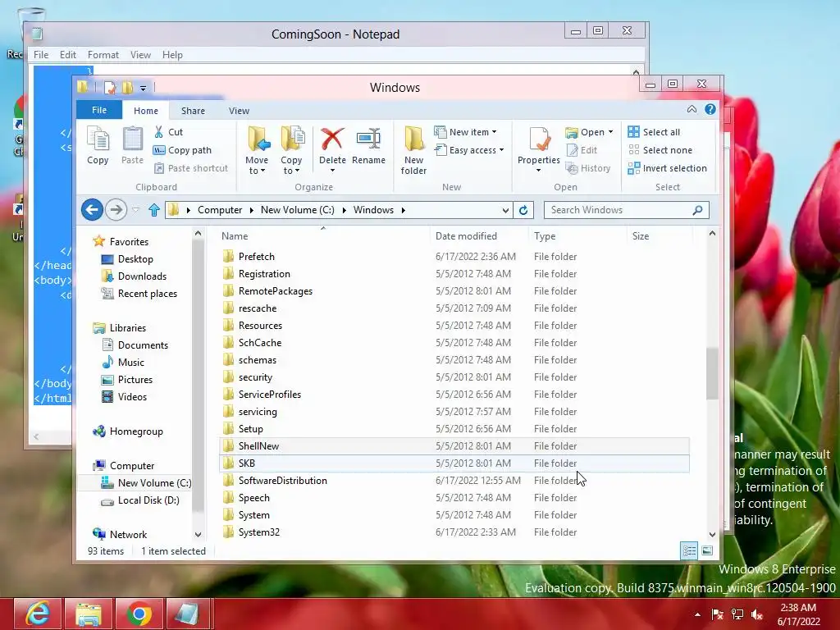Click File Explorer taskbar button
Screen dimensions: 840x630
coord(89,614)
